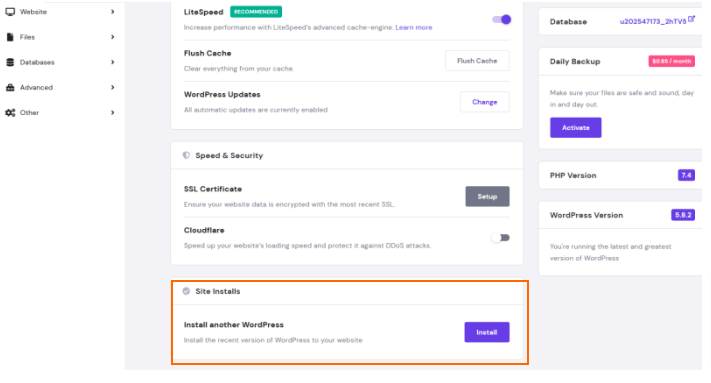Viewport: 711px width, 383px height.
Task: Click the Speed & Security shield icon
Action: 186,155
